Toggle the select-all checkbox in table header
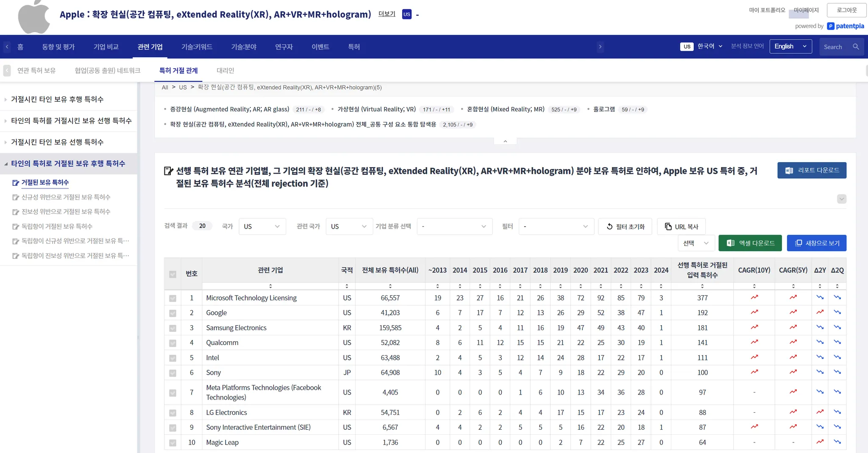868x453 pixels. point(172,274)
